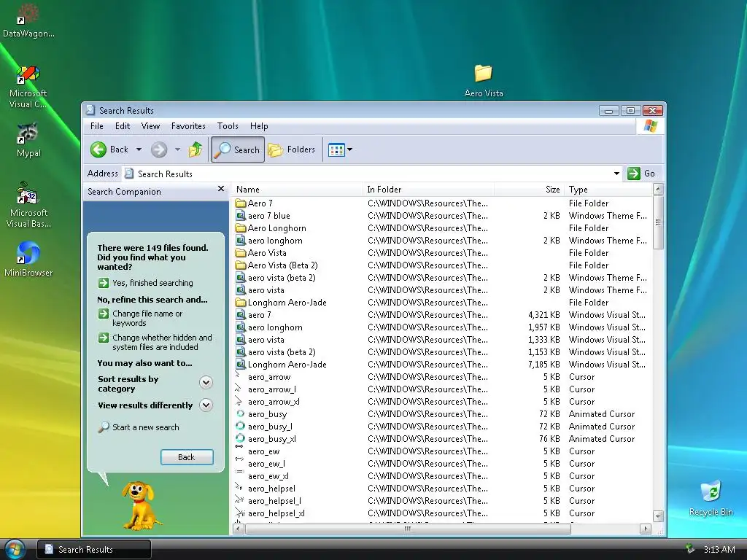Select the 'aero_arrow' cursor file icon
Screen dimensions: 747x560
click(239, 376)
